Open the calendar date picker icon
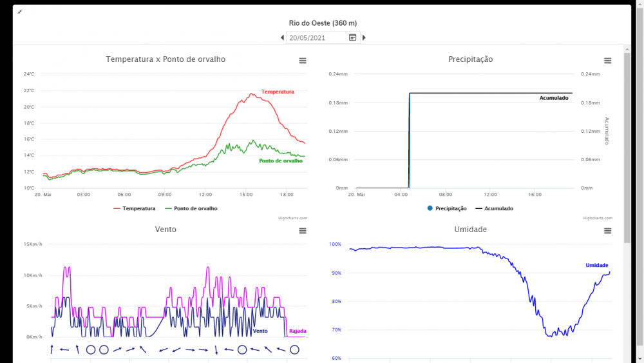Image resolution: width=644 pixels, height=363 pixels. pos(353,38)
